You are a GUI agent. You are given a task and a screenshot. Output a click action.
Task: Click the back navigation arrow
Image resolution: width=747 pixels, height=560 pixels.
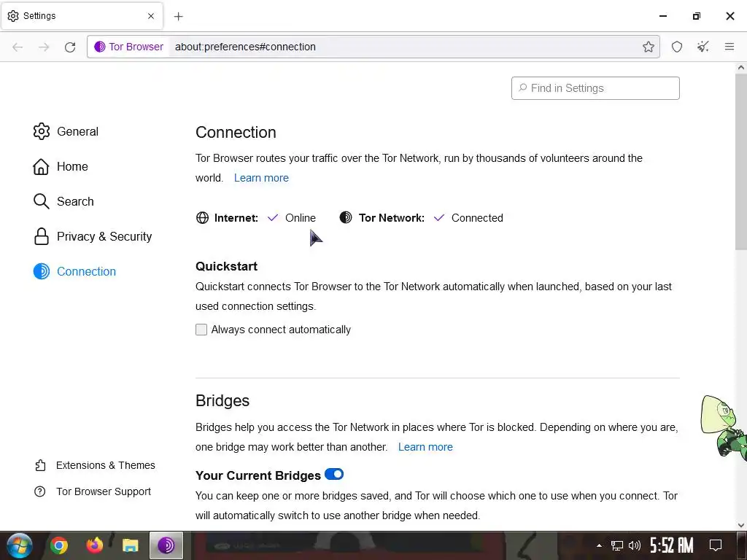18,47
